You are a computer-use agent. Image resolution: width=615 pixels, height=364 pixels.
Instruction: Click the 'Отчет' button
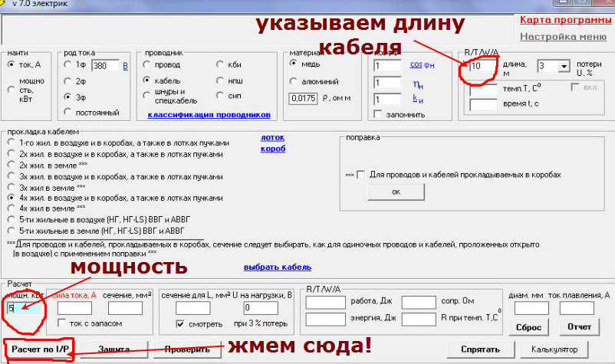click(x=579, y=326)
